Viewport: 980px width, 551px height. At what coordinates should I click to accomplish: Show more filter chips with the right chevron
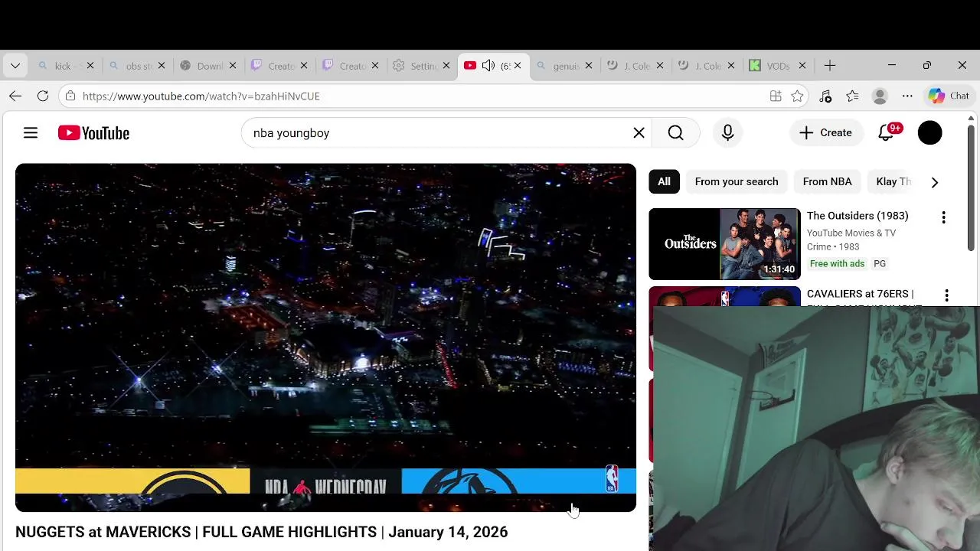coord(934,182)
